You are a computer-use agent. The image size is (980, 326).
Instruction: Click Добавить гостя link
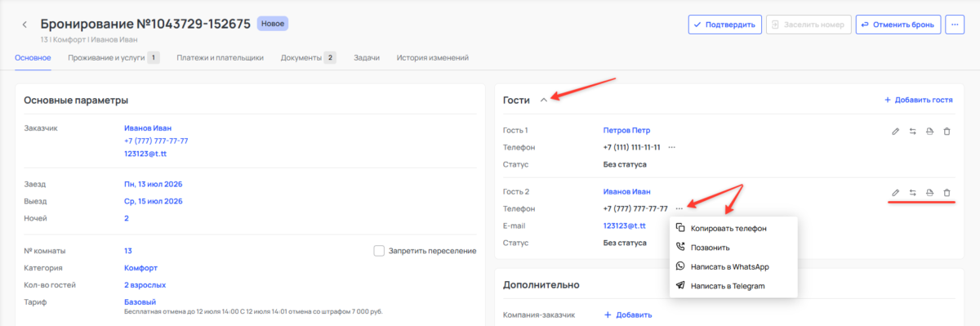pyautogui.click(x=918, y=100)
